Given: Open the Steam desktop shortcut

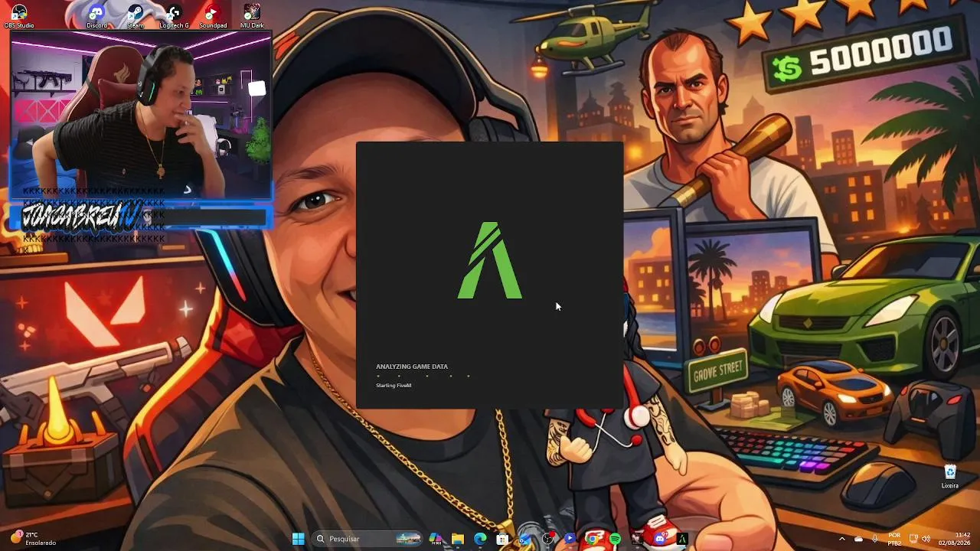Looking at the screenshot, I should pyautogui.click(x=135, y=16).
